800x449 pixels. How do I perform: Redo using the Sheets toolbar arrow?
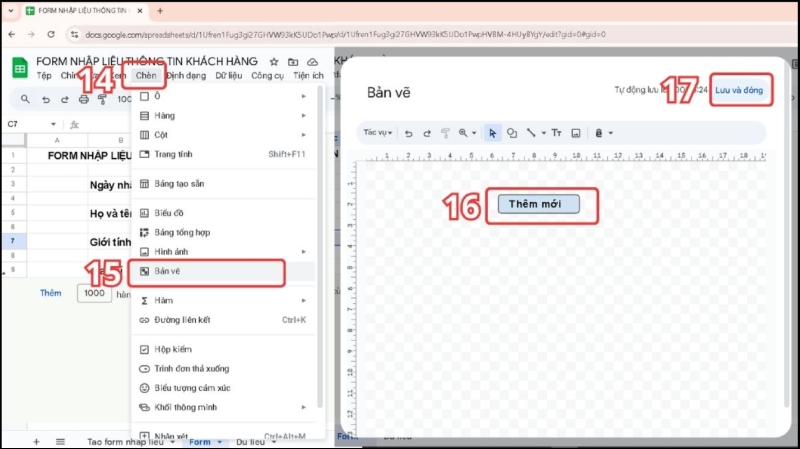point(64,99)
